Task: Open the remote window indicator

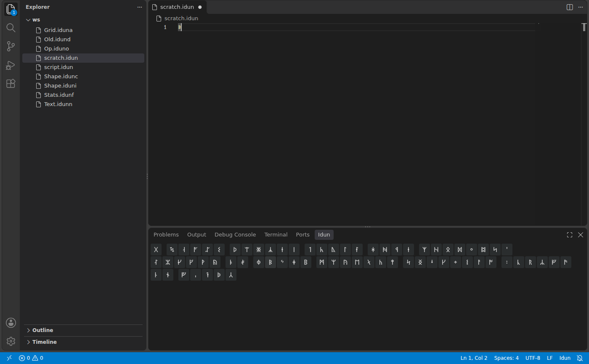Action: (9, 358)
